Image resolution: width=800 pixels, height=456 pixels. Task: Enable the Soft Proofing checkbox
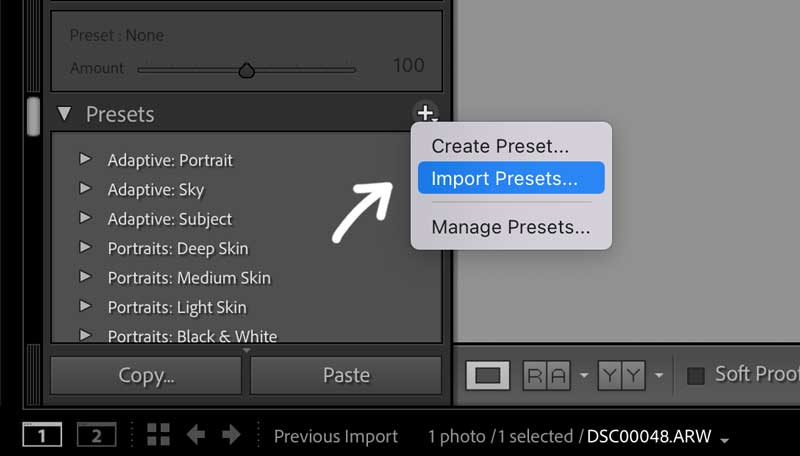696,375
